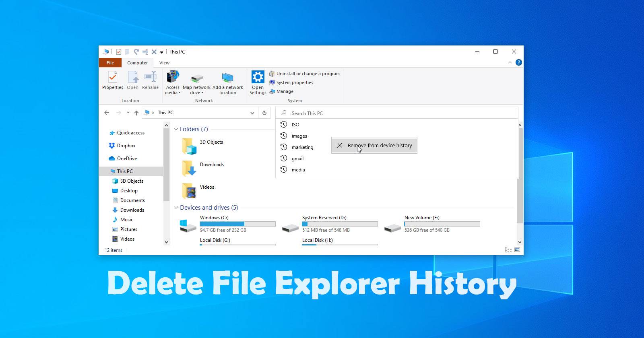
Task: Open the View ribbon tab
Action: (x=164, y=63)
